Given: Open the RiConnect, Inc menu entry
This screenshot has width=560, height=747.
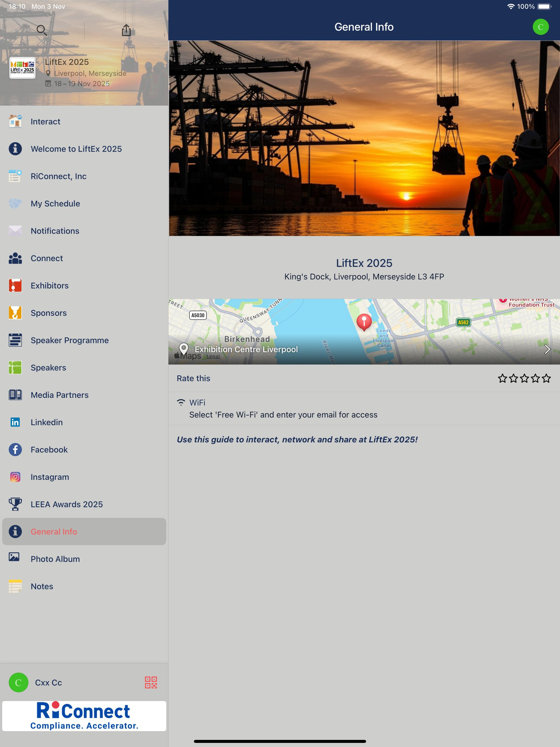Looking at the screenshot, I should (84, 176).
